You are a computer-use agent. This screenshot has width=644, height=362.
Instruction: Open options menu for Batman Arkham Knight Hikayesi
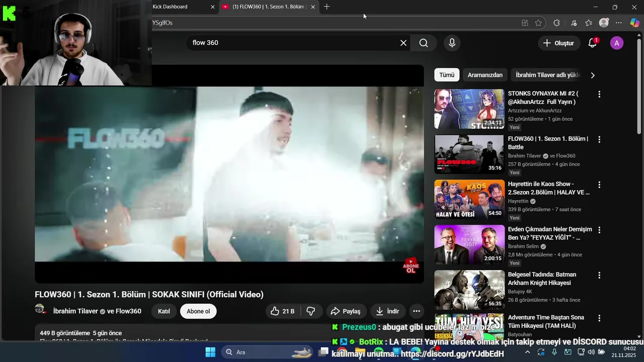click(x=599, y=275)
